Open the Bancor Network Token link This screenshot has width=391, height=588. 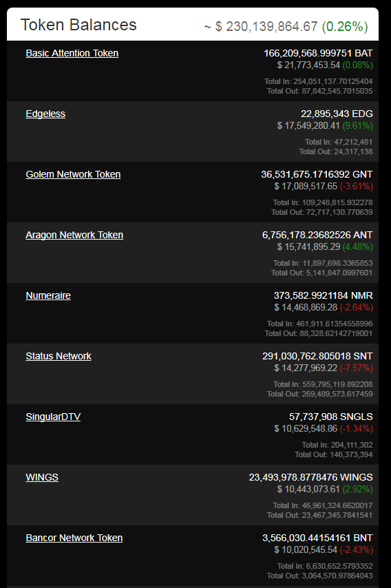click(74, 538)
